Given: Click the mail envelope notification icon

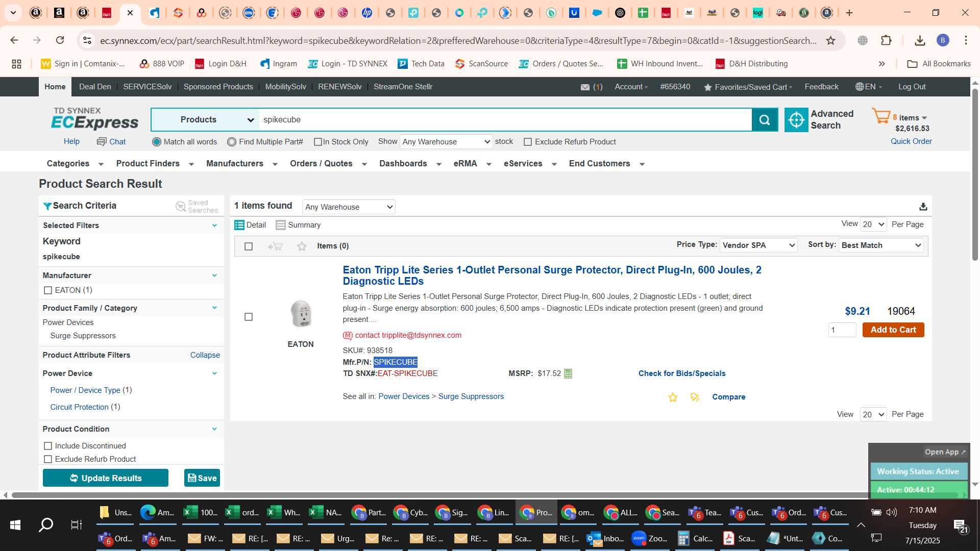Looking at the screenshot, I should click(585, 87).
